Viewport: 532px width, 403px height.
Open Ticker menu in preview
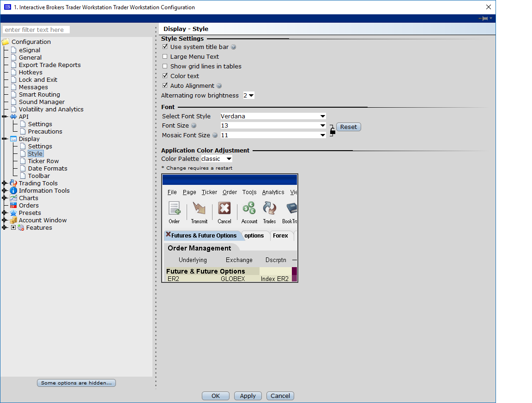click(209, 192)
